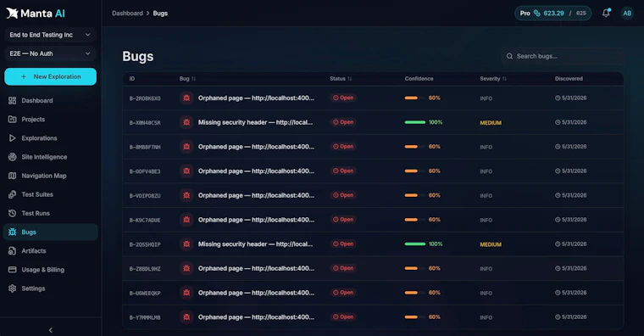The width and height of the screenshot is (644, 336).
Task: Go to the Dashboard breadcrumb link
Action: [127, 14]
